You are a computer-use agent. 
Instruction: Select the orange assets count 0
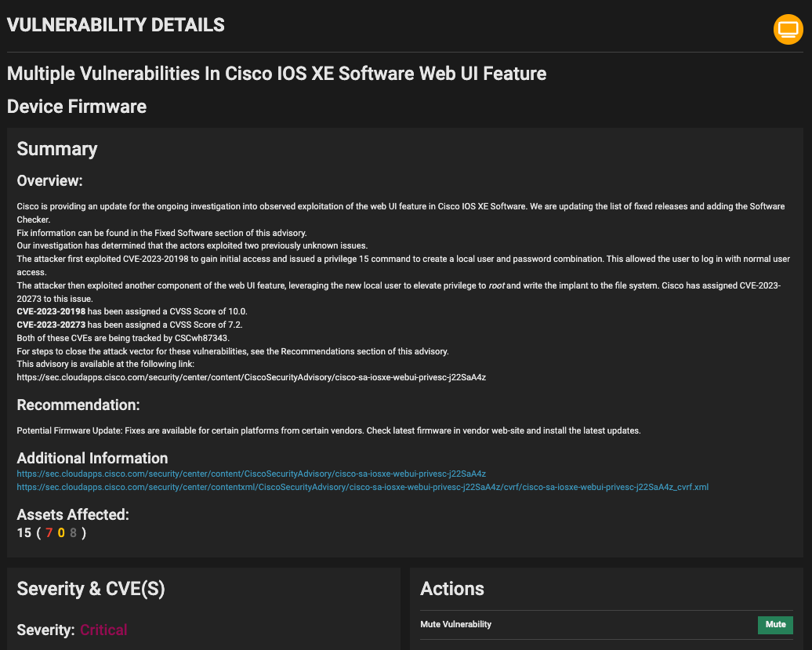tap(61, 533)
